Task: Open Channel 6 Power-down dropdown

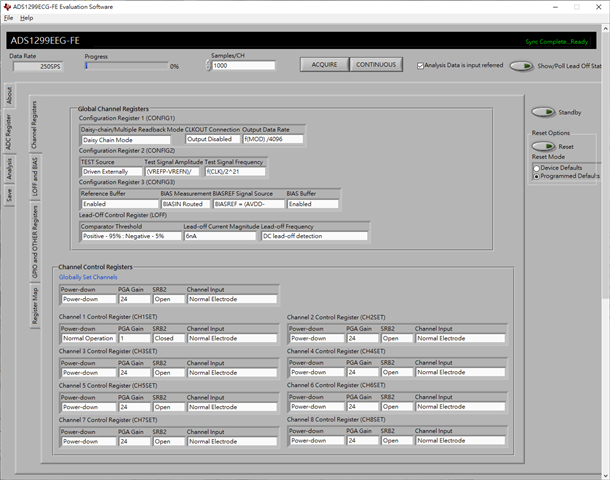Action: (317, 406)
